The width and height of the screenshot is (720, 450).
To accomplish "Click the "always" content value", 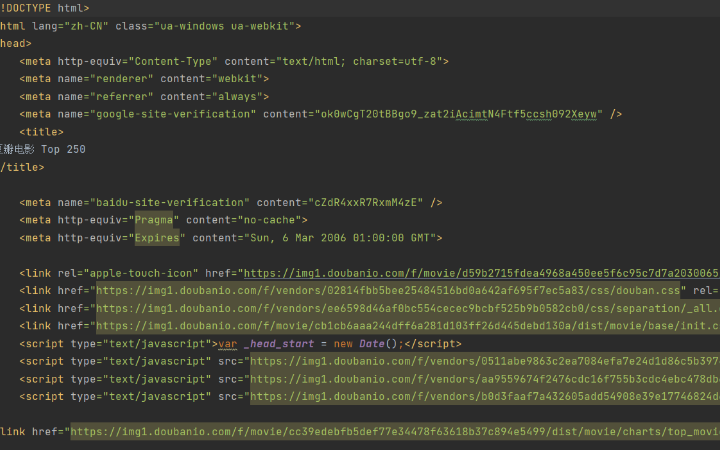I will point(237,97).
